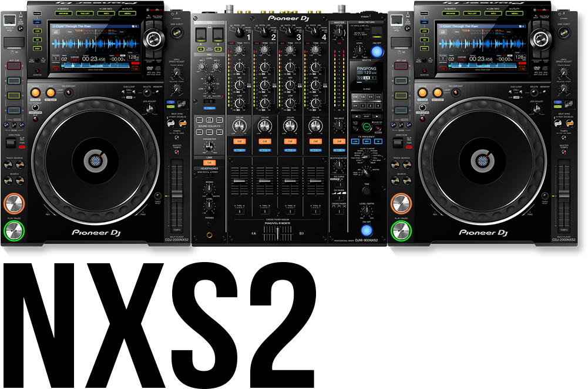The image size is (588, 389).
Task: Hit PLAY/PAUSE on the right CDJ deck
Action: [401, 231]
